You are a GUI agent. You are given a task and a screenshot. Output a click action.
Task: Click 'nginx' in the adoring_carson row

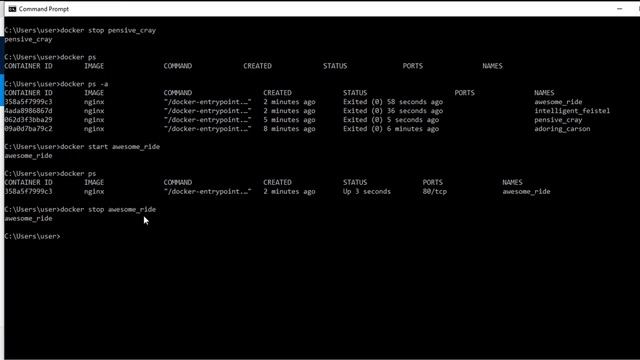point(94,129)
